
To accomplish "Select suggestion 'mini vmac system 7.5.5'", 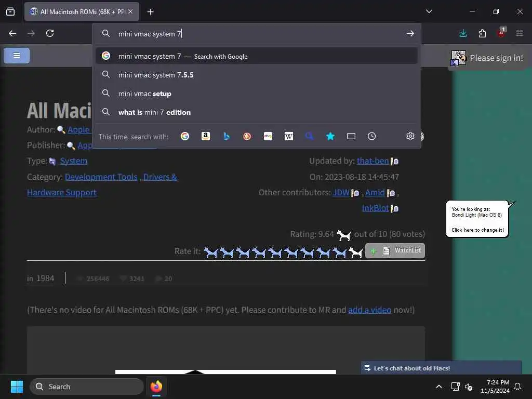I will point(257,75).
